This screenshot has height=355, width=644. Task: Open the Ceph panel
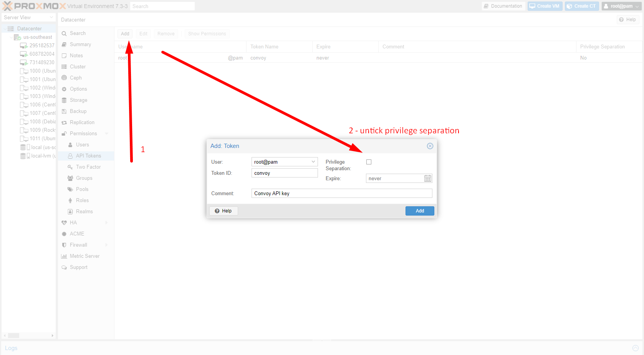point(75,78)
